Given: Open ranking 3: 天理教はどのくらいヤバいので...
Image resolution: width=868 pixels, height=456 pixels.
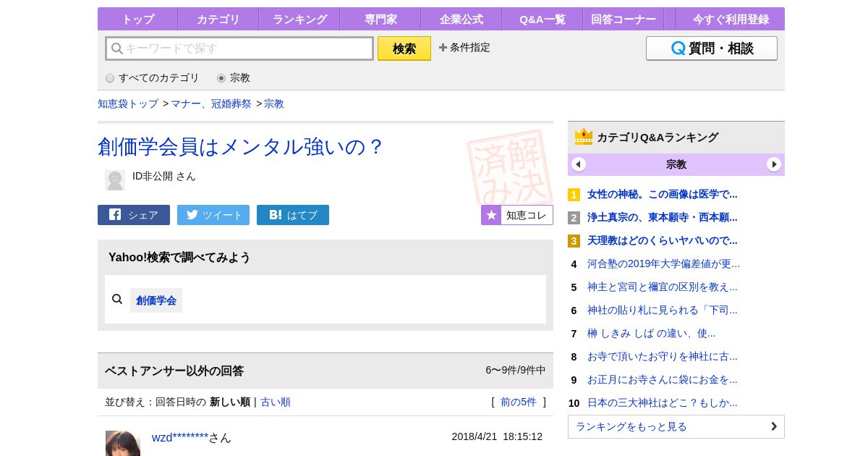Looking at the screenshot, I should click(x=663, y=240).
